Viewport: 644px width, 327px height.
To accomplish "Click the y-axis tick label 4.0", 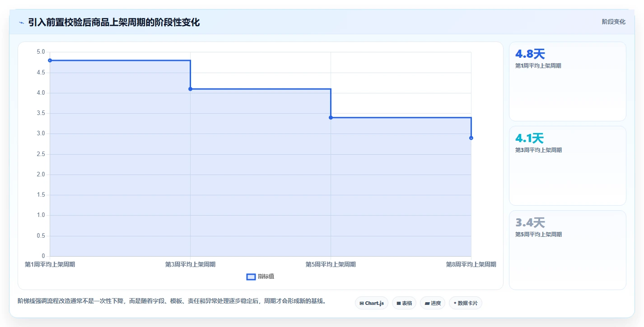I will tap(41, 93).
